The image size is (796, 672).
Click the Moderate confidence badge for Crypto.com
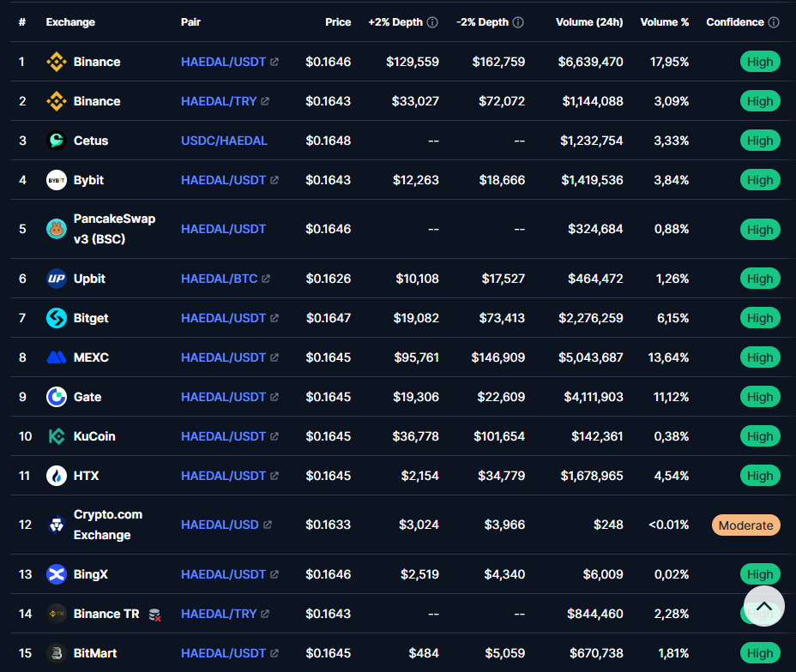coord(745,525)
